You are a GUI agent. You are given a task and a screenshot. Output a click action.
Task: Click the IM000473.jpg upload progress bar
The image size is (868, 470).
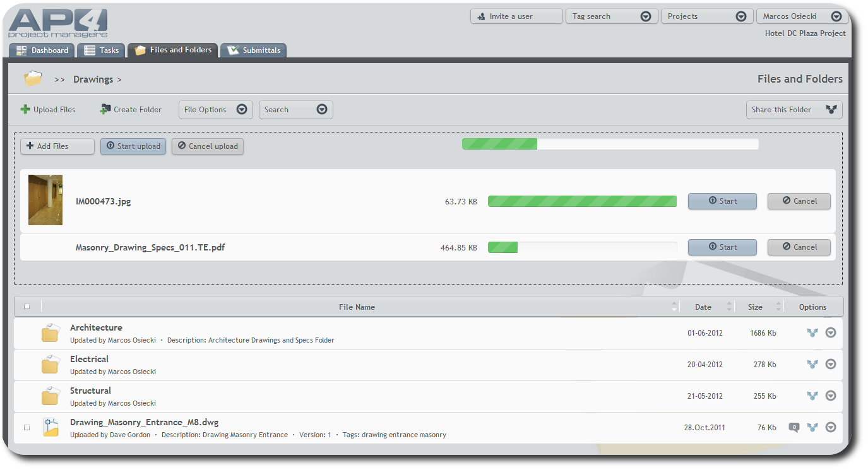click(582, 201)
